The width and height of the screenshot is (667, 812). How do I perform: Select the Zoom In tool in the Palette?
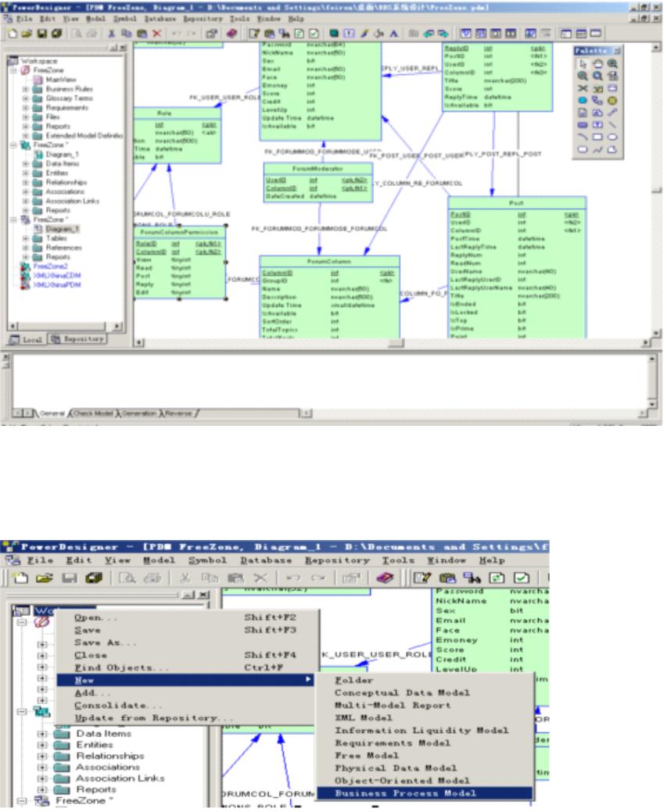click(x=612, y=64)
